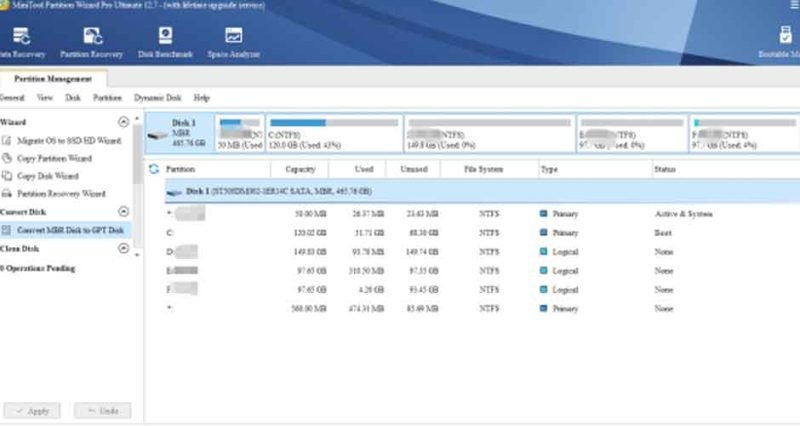The height and width of the screenshot is (426, 800).
Task: Choose Copy Partition Wizard
Action: click(x=55, y=158)
